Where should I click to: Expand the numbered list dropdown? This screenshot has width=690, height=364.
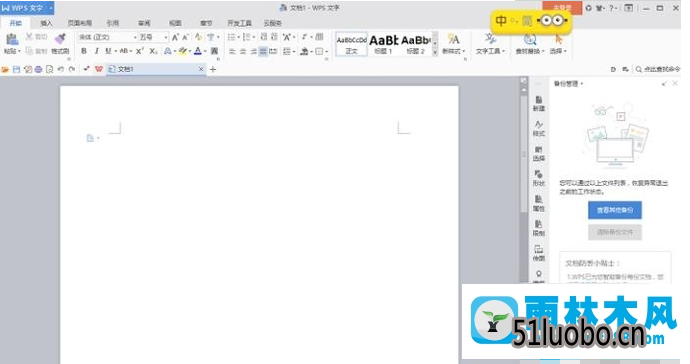254,37
